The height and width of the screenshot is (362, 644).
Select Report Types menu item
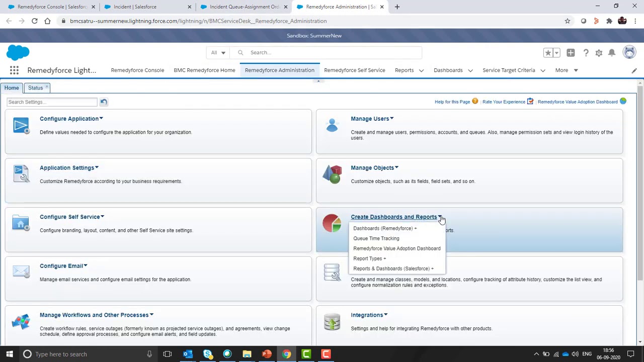370,258
